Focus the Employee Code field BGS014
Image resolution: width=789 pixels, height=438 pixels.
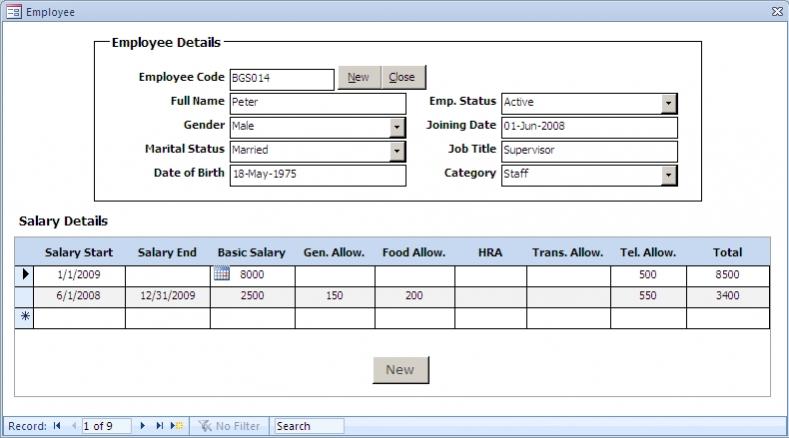tap(282, 79)
